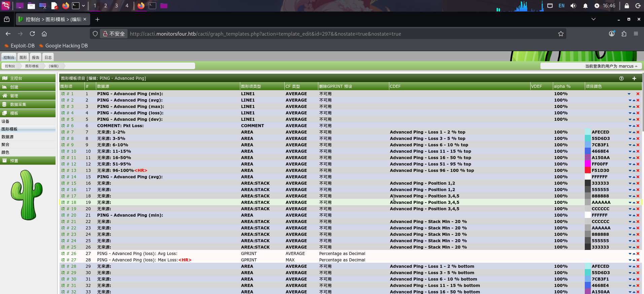Expand the 数据采集 sidebar section
This screenshot has width=644, height=294.
[28, 104]
